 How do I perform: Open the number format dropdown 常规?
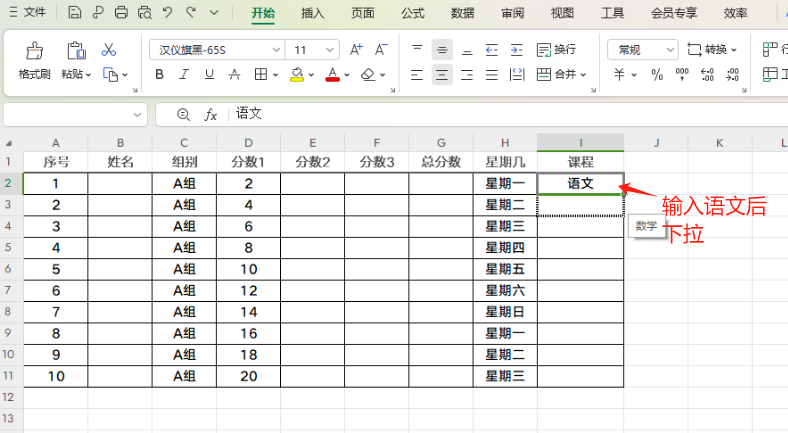(670, 50)
